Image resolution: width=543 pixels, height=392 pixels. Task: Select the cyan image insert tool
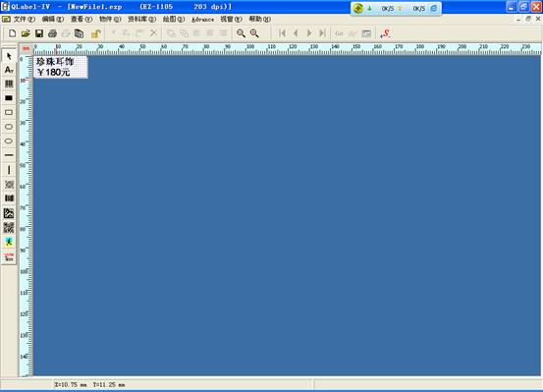(x=9, y=242)
